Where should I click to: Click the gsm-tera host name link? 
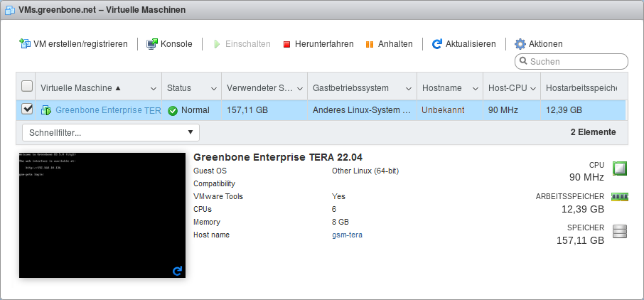[x=347, y=235]
